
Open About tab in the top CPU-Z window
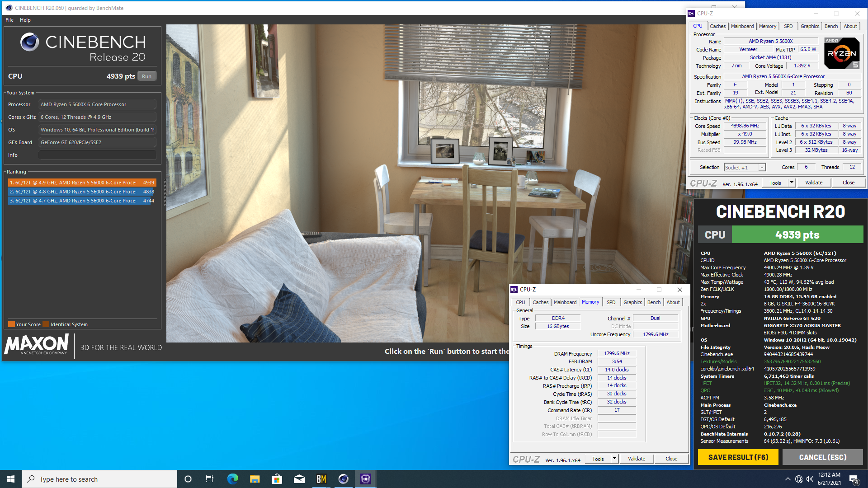click(x=850, y=26)
